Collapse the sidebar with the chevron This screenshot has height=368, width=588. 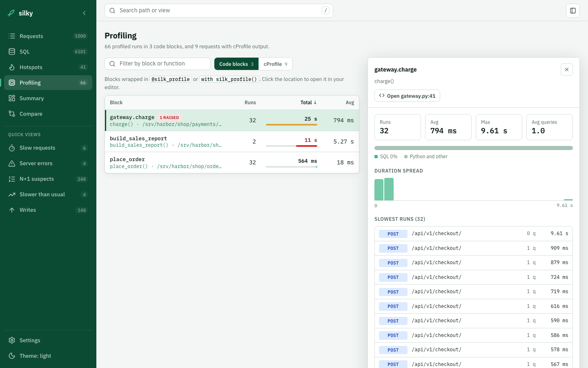coord(84,13)
